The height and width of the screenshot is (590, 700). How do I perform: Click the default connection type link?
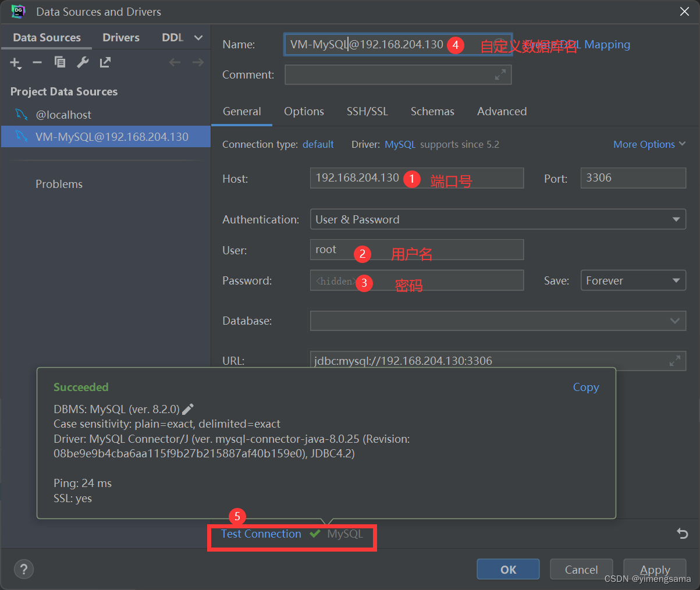click(318, 144)
